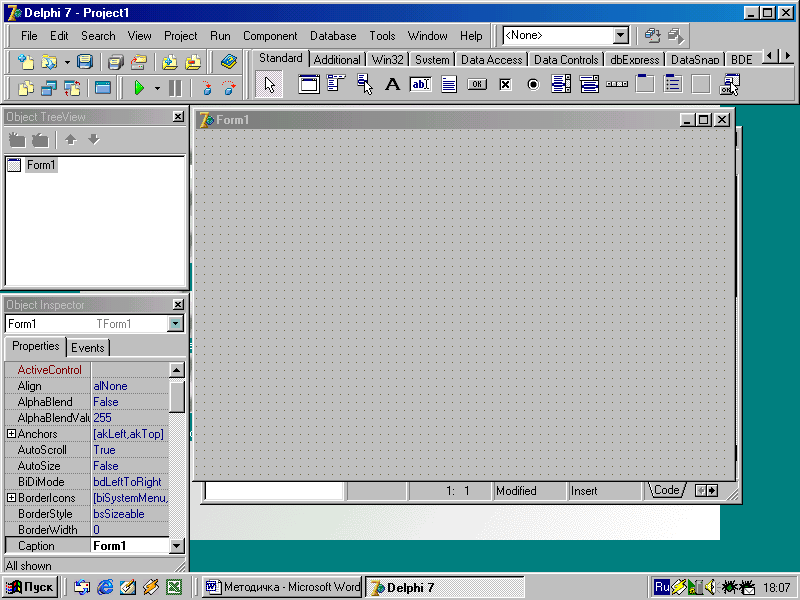800x600 pixels.
Task: Expand the Anchors property
Action: click(x=11, y=434)
